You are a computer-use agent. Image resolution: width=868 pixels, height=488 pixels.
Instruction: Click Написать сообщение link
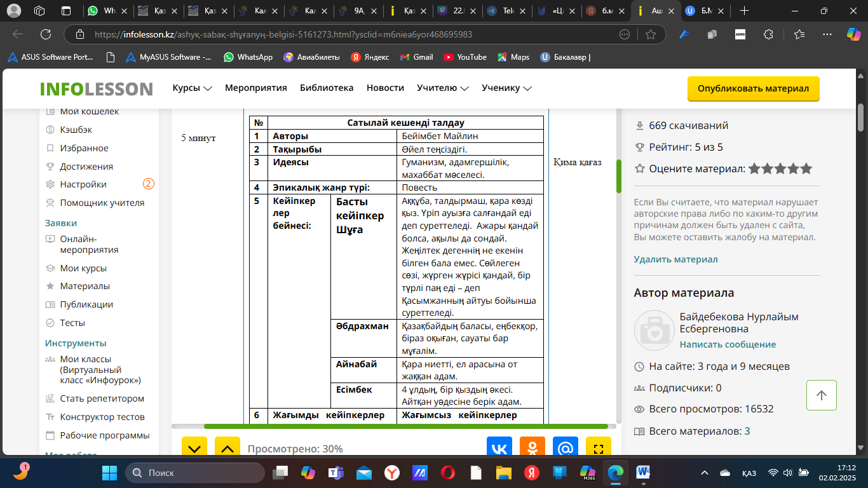(x=728, y=344)
